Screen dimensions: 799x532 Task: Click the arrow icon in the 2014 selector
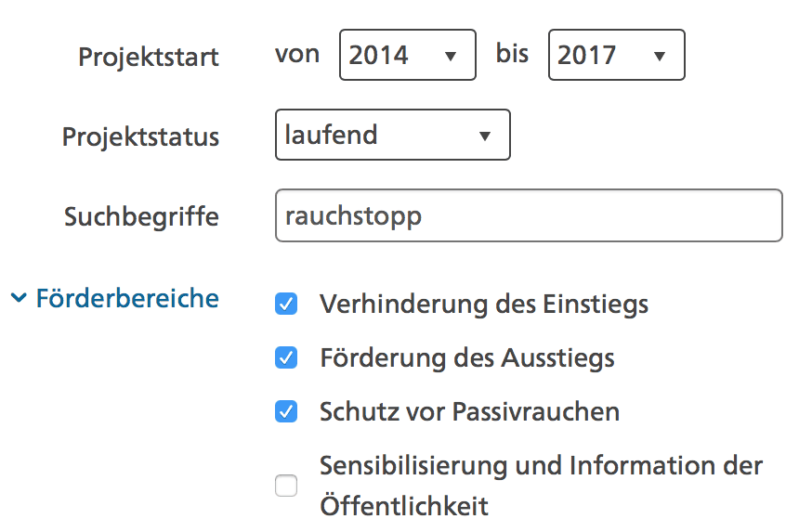click(451, 57)
